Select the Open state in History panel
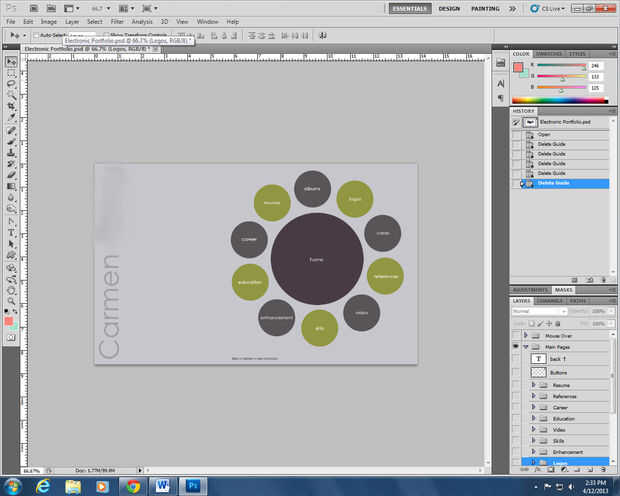The width and height of the screenshot is (620, 496). click(x=544, y=133)
